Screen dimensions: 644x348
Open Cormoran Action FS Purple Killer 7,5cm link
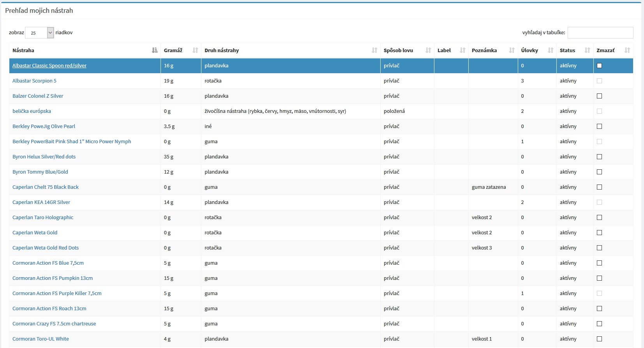tap(57, 294)
